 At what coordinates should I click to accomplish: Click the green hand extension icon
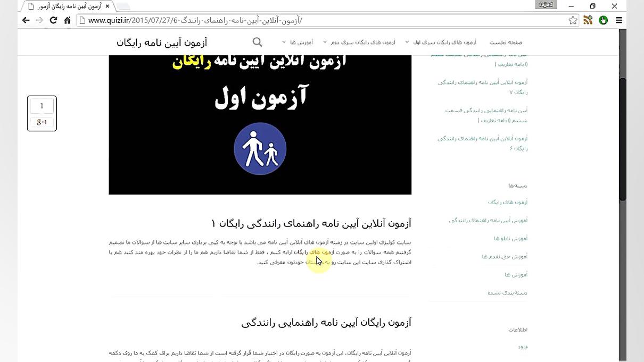602,20
